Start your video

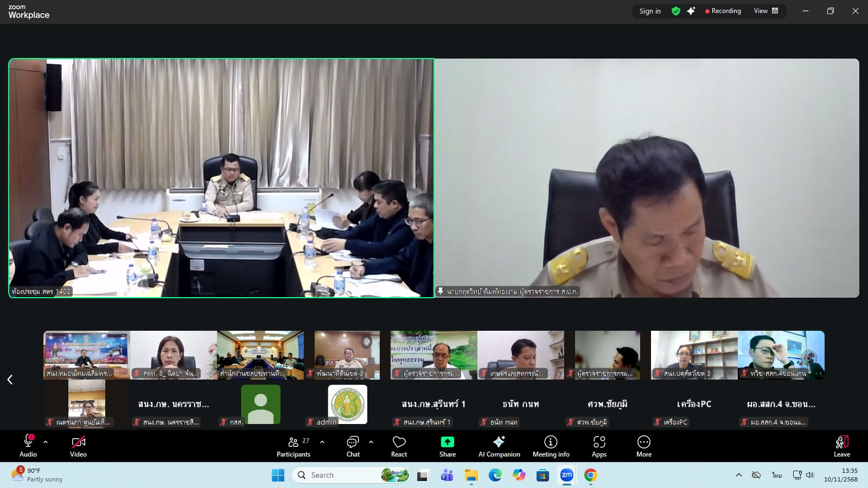78,446
